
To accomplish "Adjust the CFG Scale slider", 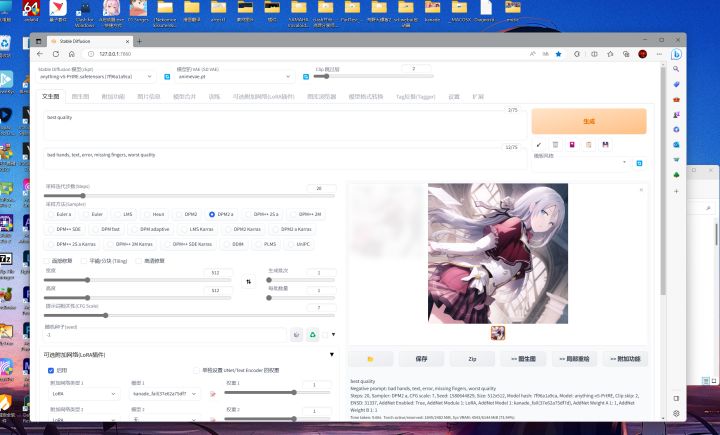I will [x=189, y=316].
